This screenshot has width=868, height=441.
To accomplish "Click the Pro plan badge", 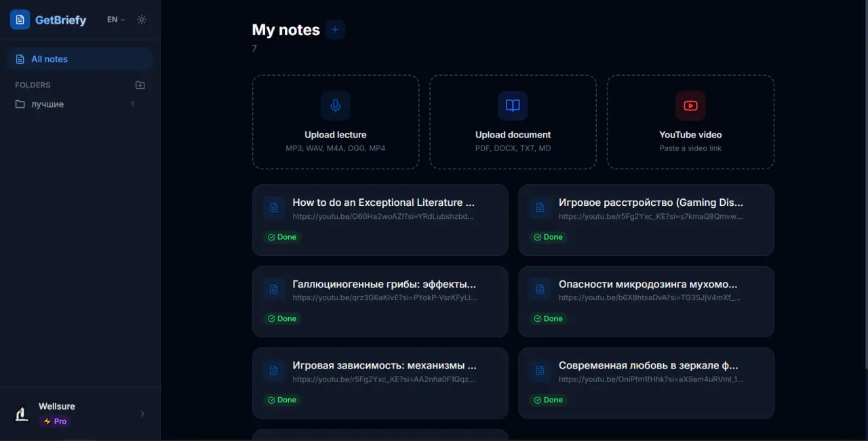I will tap(55, 421).
